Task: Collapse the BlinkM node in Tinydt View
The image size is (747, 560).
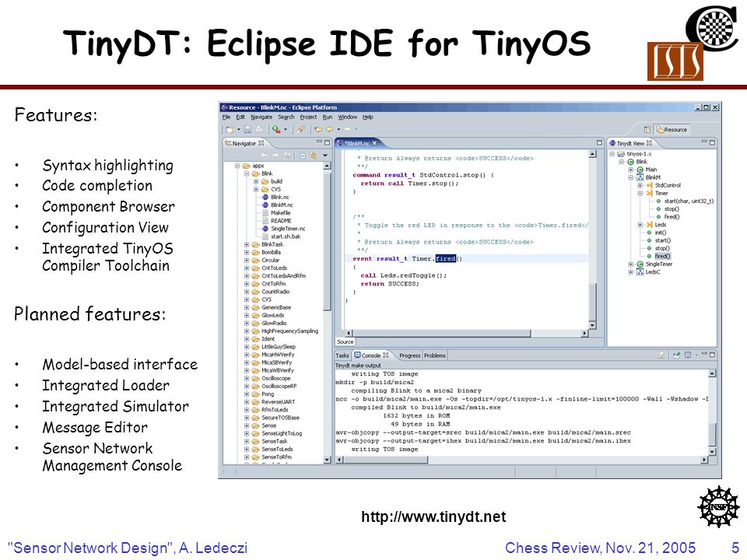Action: [x=631, y=177]
